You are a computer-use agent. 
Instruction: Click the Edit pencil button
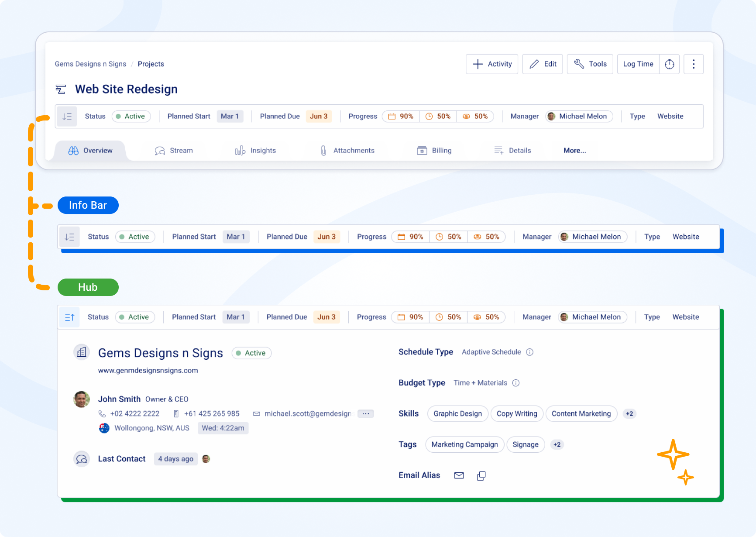(x=543, y=64)
